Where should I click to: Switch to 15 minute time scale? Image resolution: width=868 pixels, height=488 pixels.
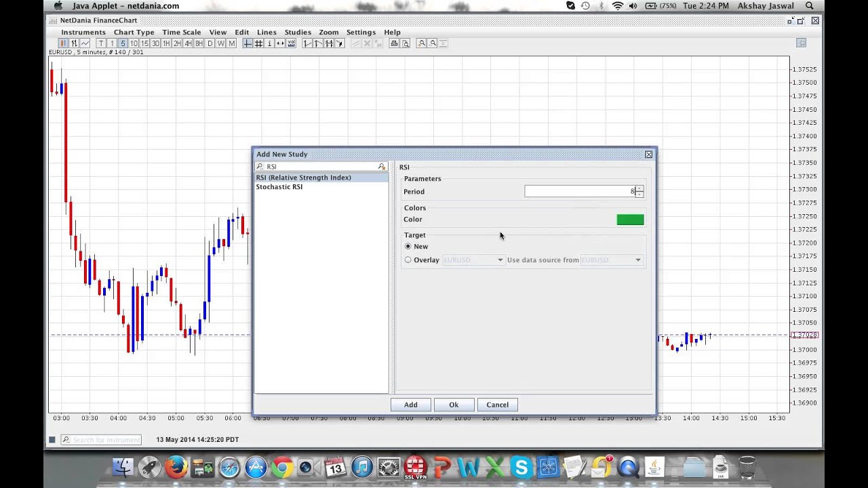pyautogui.click(x=144, y=43)
